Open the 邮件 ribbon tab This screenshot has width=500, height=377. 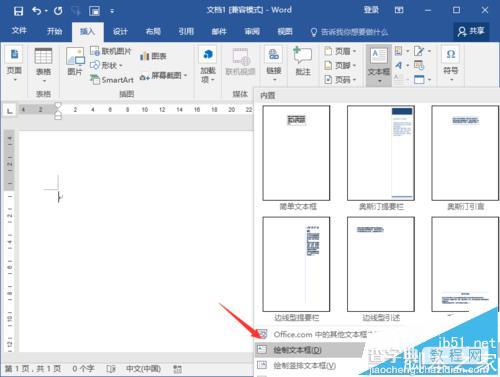(x=219, y=31)
